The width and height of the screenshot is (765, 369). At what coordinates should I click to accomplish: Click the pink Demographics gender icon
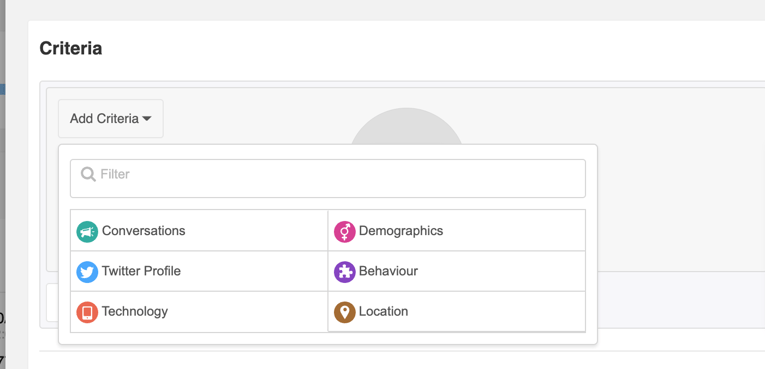coord(344,231)
